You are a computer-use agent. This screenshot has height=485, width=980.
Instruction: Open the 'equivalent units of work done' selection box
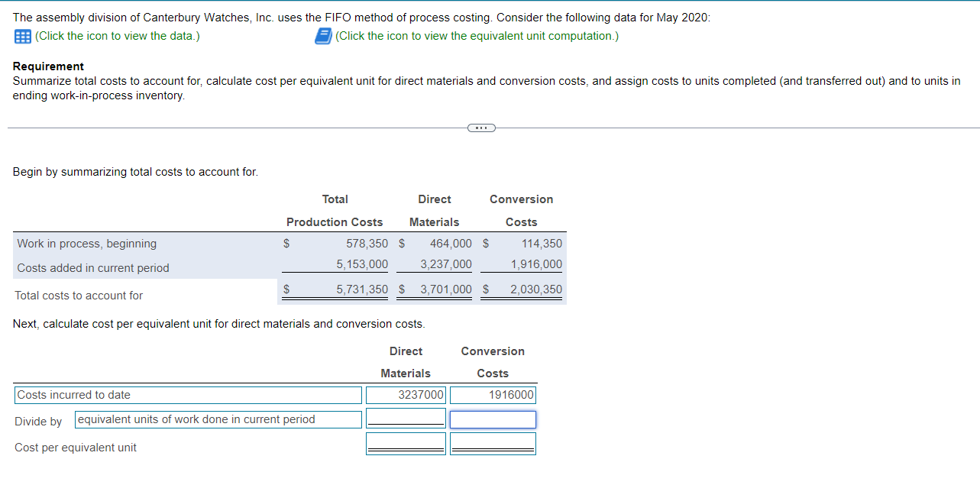pos(217,419)
